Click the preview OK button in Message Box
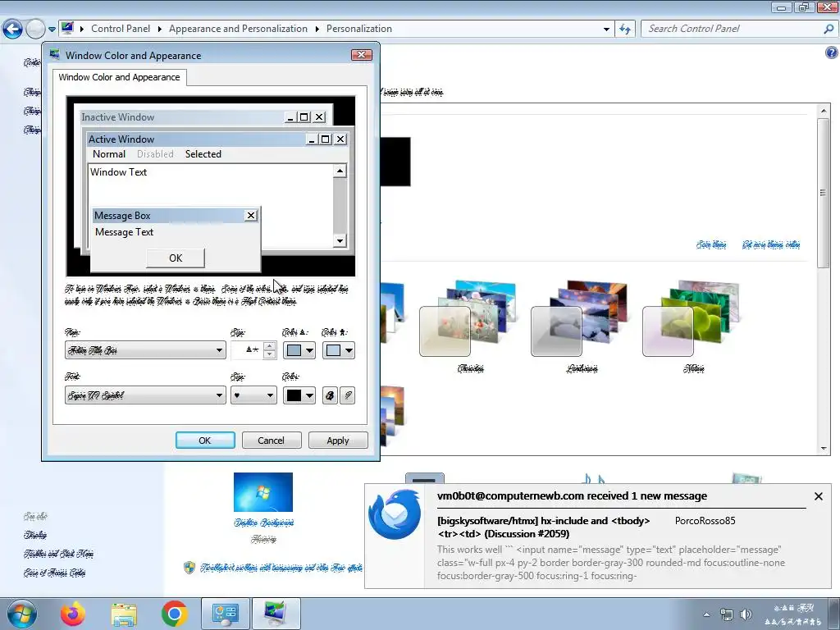The image size is (840, 630). (176, 258)
